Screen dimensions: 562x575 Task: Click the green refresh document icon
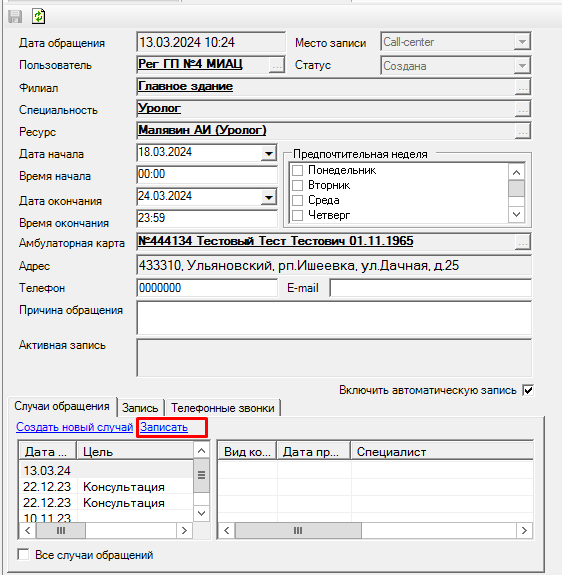click(x=38, y=17)
